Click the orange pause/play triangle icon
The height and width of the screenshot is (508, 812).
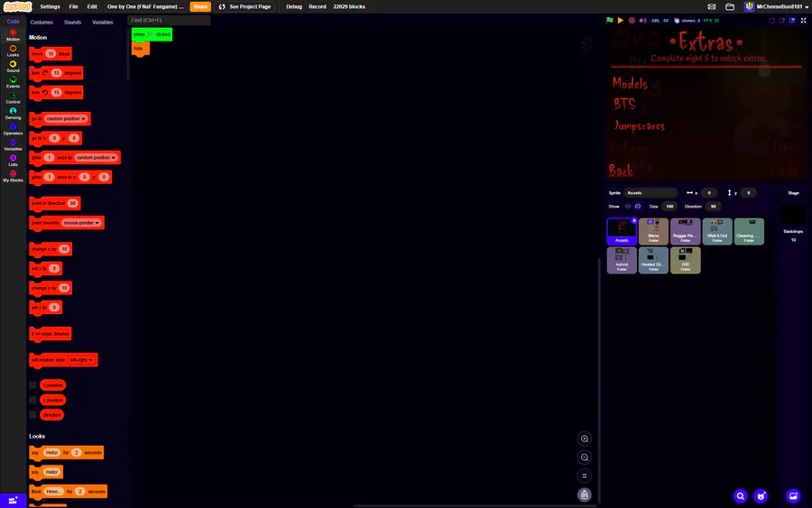(621, 20)
